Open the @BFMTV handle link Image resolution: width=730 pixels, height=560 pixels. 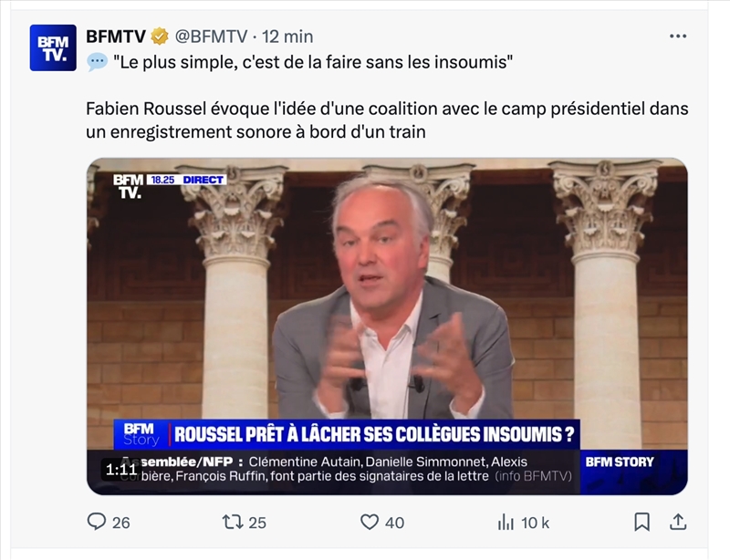211,36
